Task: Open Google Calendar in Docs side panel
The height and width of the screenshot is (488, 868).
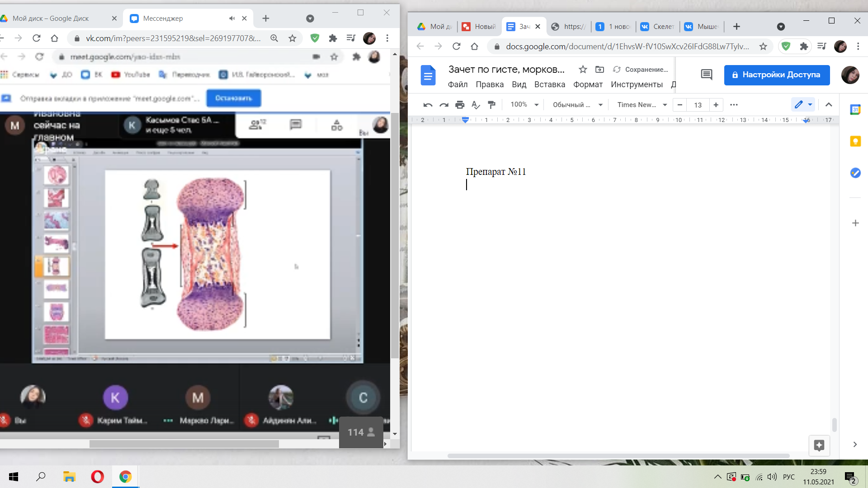Action: [855, 109]
